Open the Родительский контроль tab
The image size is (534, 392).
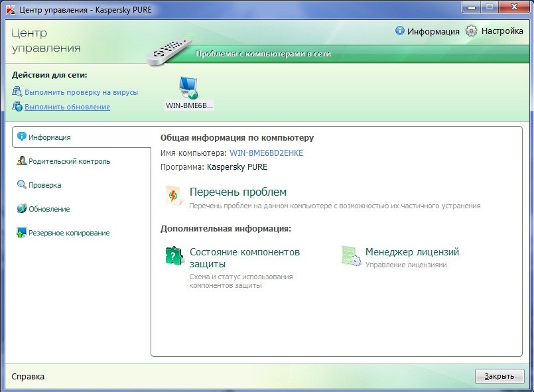(69, 161)
